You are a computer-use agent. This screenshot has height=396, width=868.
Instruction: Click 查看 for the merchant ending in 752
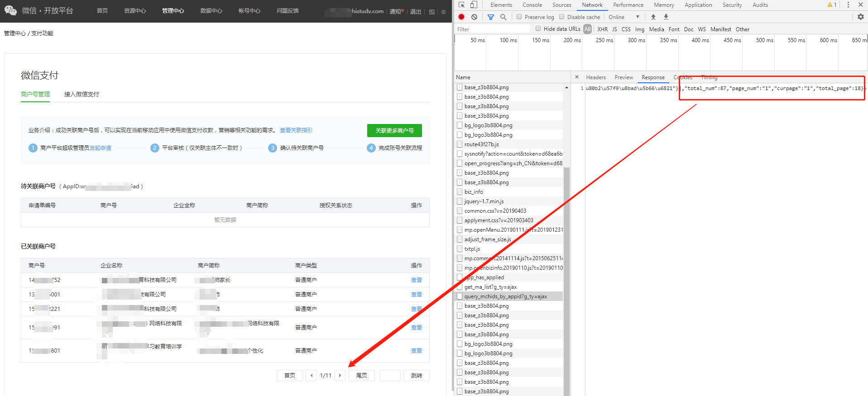pyautogui.click(x=417, y=280)
